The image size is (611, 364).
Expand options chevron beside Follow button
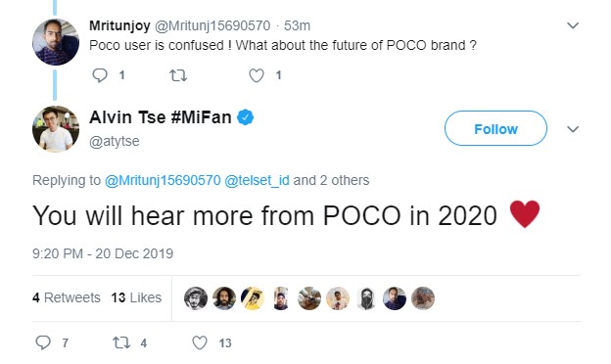573,129
